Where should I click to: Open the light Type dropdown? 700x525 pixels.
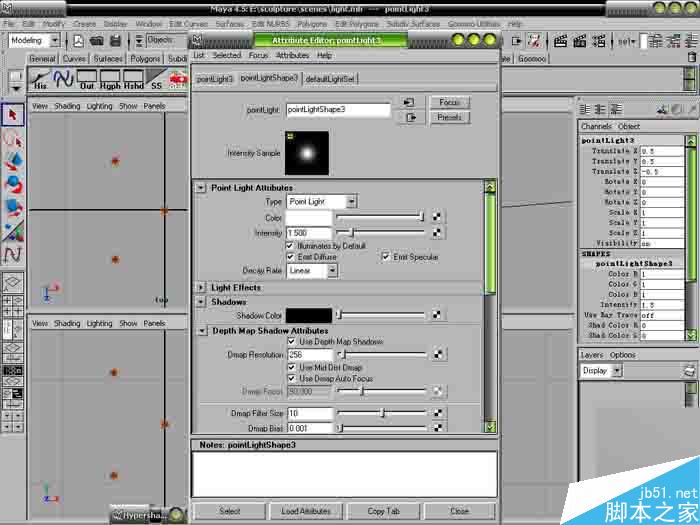click(x=321, y=201)
